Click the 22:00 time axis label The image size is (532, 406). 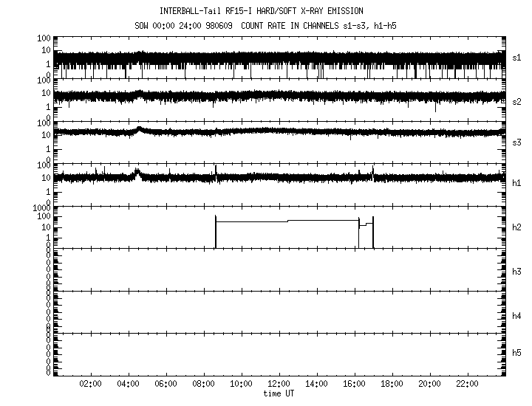click(468, 385)
